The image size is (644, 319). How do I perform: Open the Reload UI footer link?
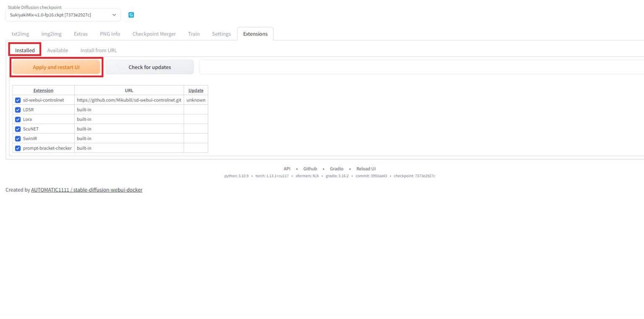(x=366, y=169)
